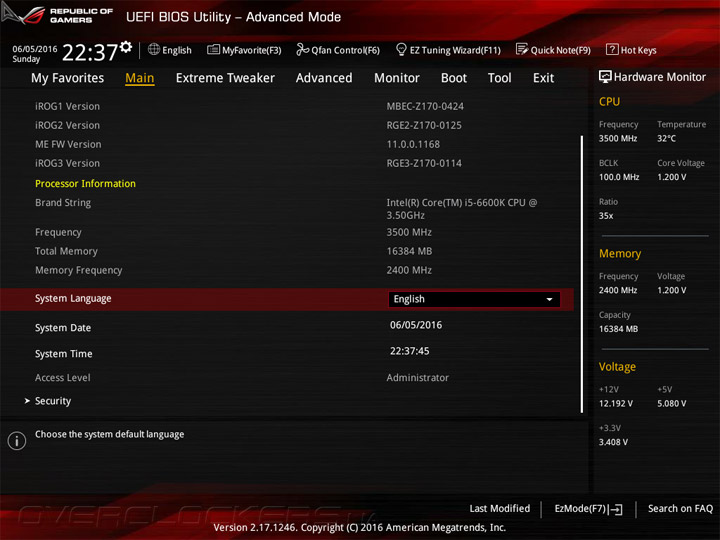Click the Access Level Administrator value

click(x=417, y=378)
